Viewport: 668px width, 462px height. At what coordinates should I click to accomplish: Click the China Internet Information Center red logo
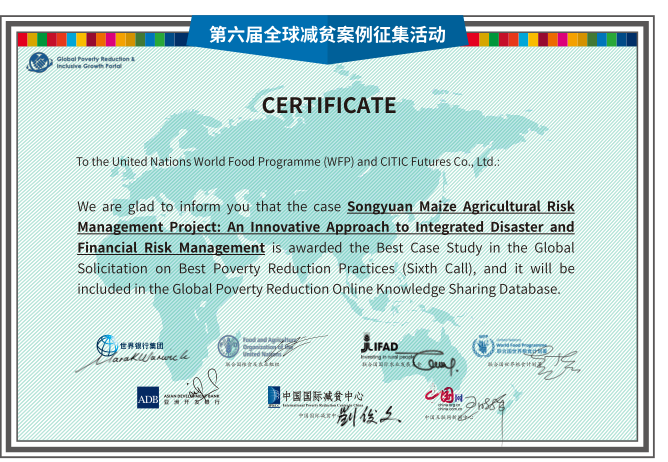click(x=444, y=396)
